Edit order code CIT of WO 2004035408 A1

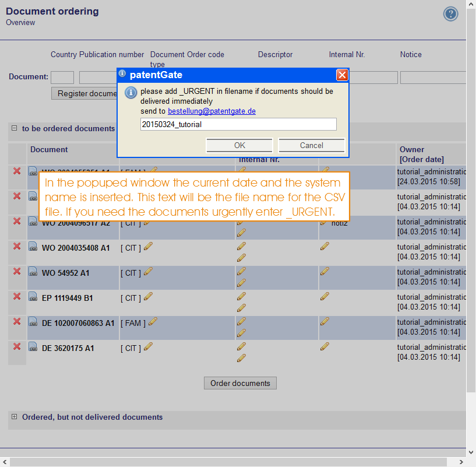(148, 246)
